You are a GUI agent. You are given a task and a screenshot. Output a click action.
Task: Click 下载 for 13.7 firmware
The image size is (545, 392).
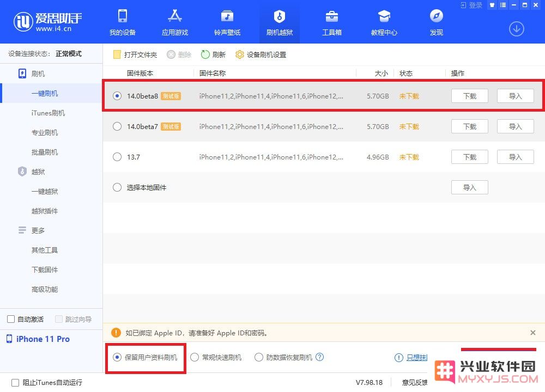tap(470, 157)
